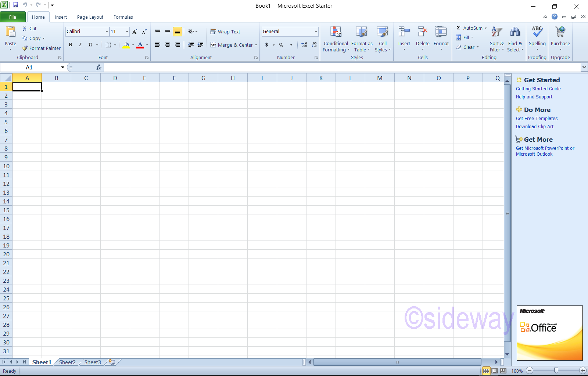588x376 pixels.
Task: Click the Copy button
Action: point(32,38)
